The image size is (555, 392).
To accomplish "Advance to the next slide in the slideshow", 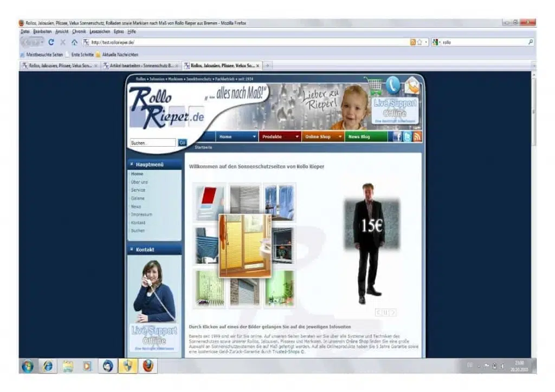I will coord(392,312).
